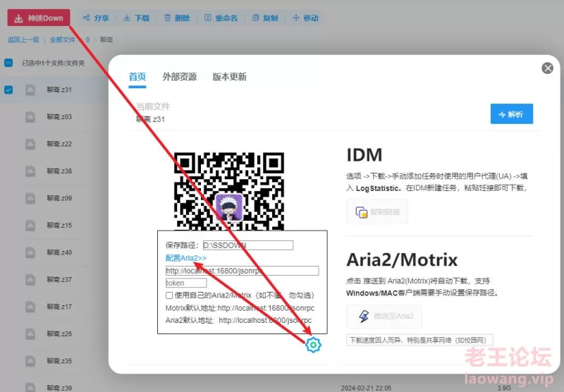The image size is (564, 392).
Task: Click file icon of the z35 row
Action: pyautogui.click(x=30, y=361)
